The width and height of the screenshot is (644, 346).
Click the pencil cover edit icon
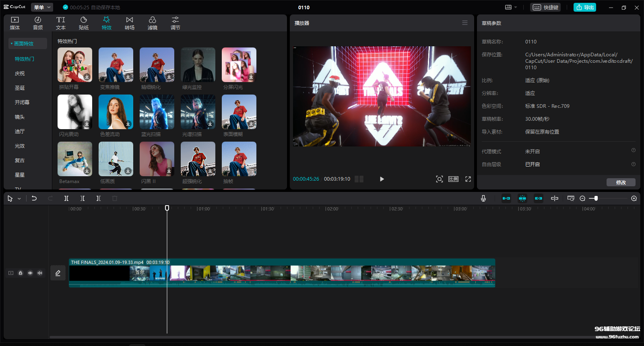[58, 273]
